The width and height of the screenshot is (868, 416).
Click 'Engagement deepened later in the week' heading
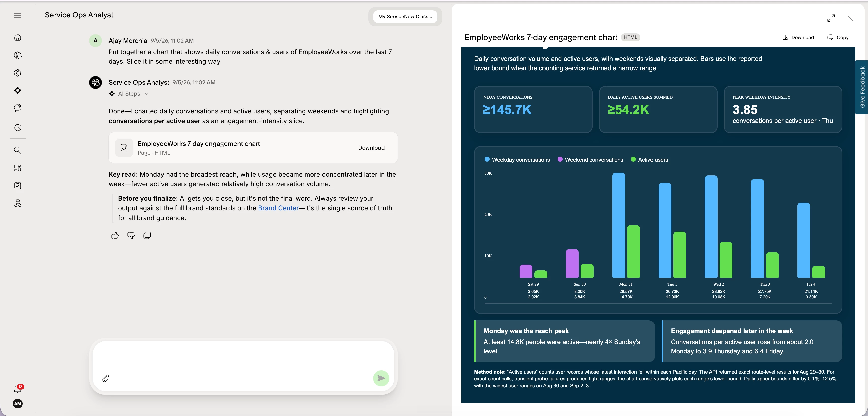pos(732,331)
